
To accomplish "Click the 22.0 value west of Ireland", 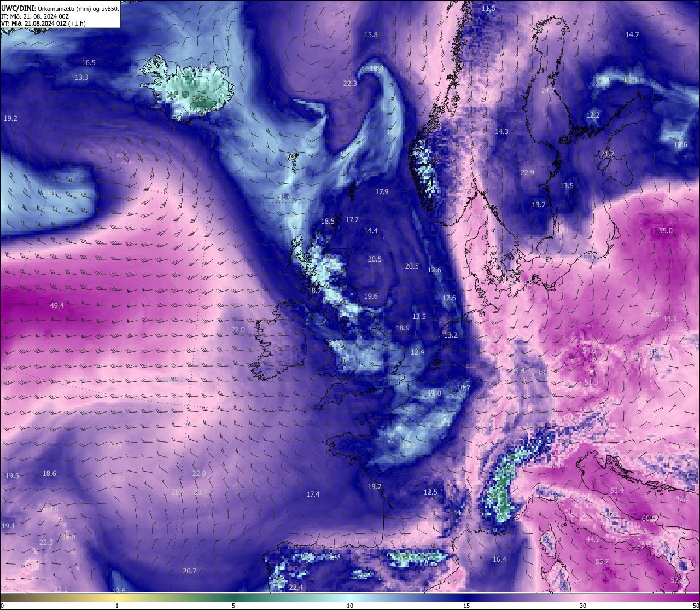I will coord(238,330).
